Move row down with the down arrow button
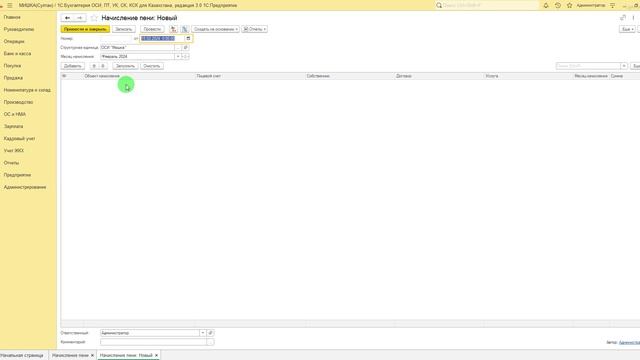Image resolution: width=640 pixels, height=360 pixels. (x=103, y=66)
